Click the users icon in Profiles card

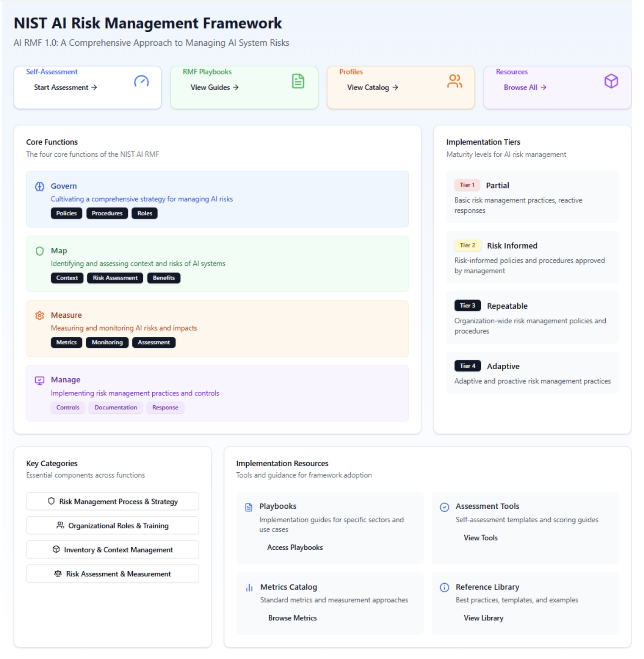pyautogui.click(x=455, y=81)
